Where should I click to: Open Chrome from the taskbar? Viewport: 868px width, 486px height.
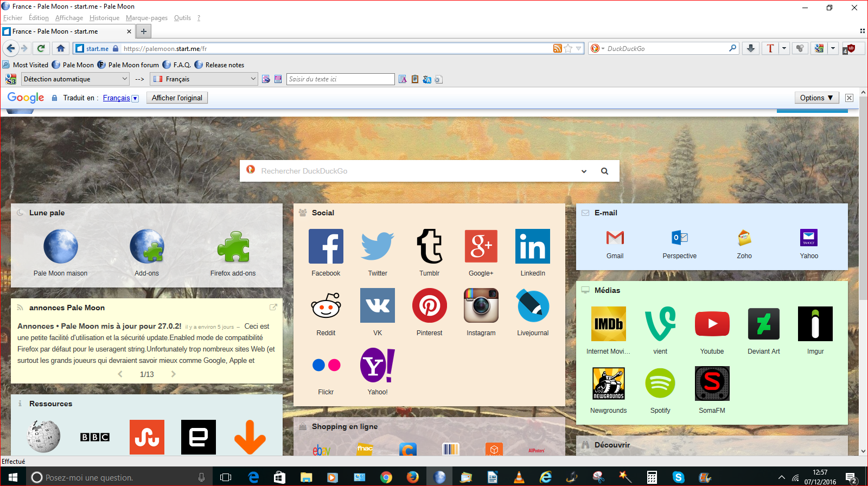point(386,477)
